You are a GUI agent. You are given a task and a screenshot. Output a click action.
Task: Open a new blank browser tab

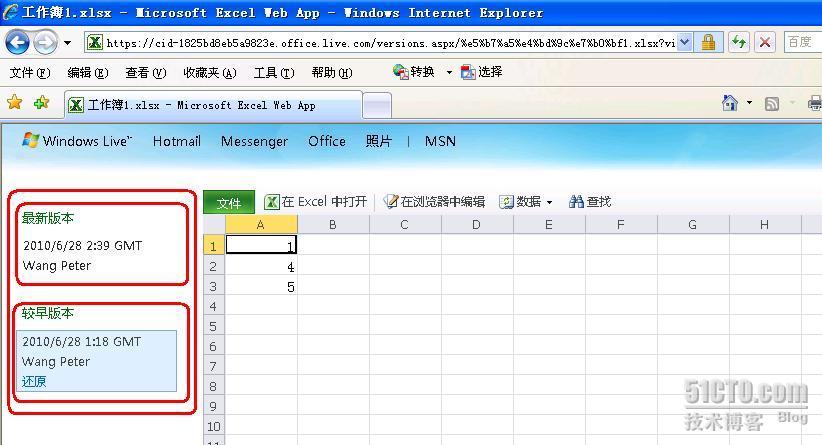click(377, 106)
